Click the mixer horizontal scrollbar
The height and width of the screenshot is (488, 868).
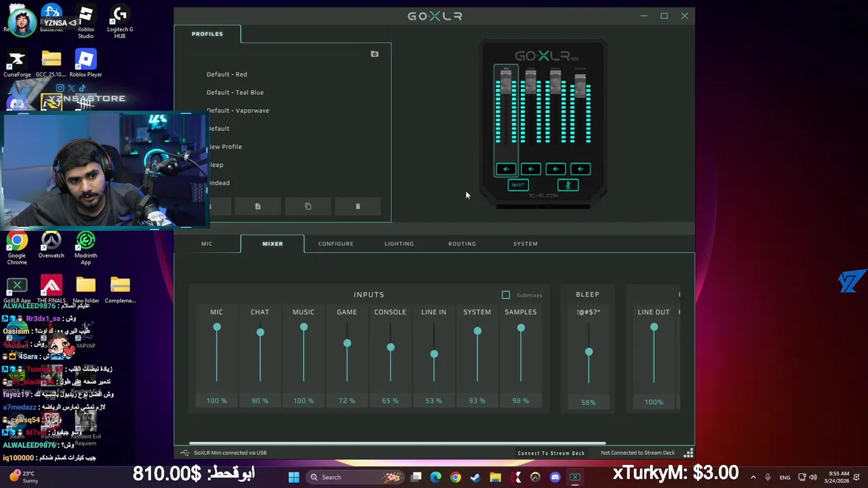[x=397, y=444]
